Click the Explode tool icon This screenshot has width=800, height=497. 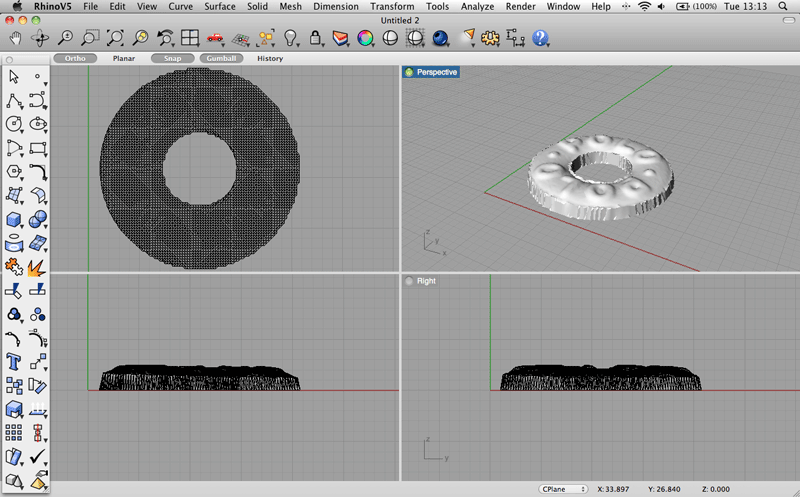pyautogui.click(x=38, y=267)
